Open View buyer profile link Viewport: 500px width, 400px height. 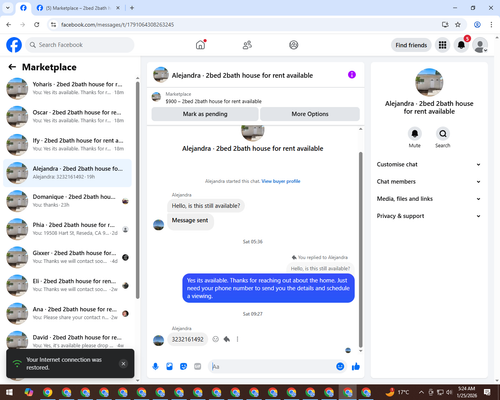coord(281,181)
